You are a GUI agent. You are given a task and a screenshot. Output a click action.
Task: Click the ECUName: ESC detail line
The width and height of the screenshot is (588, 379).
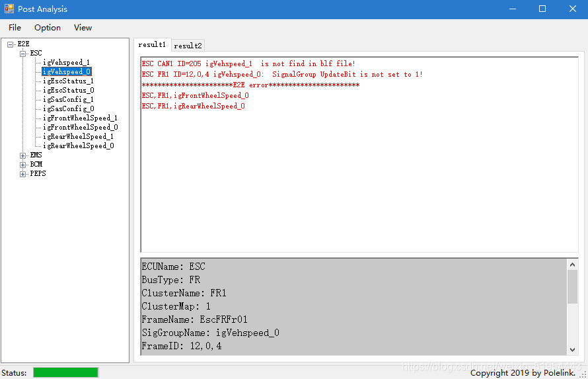point(174,267)
